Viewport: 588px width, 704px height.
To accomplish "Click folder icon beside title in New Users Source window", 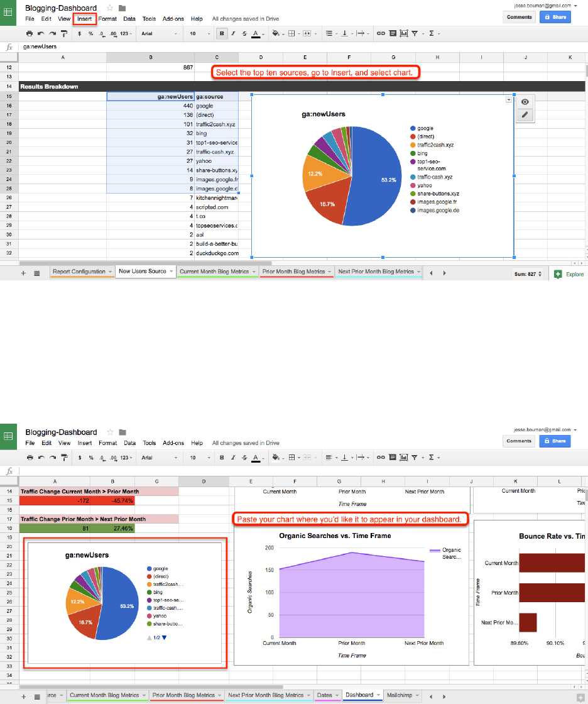I will click(122, 8).
